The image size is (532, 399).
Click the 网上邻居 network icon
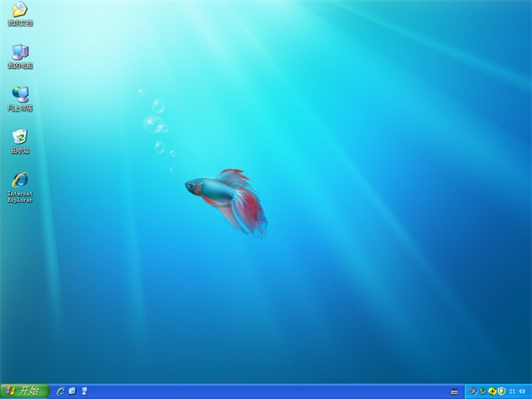pos(20,95)
